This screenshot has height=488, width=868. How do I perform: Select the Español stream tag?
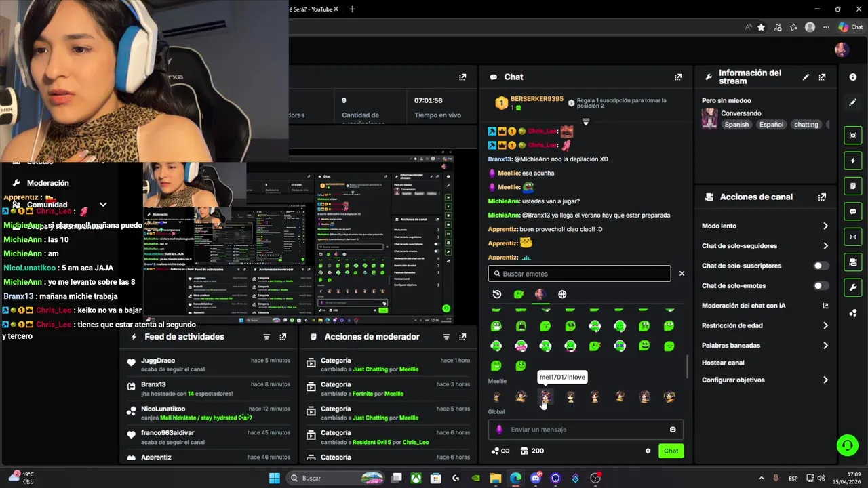(x=771, y=125)
